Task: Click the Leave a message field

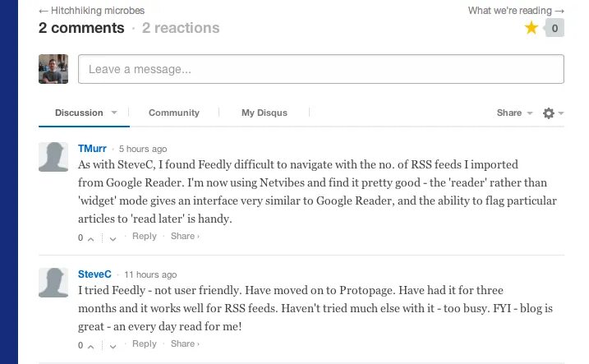Action: 320,69
